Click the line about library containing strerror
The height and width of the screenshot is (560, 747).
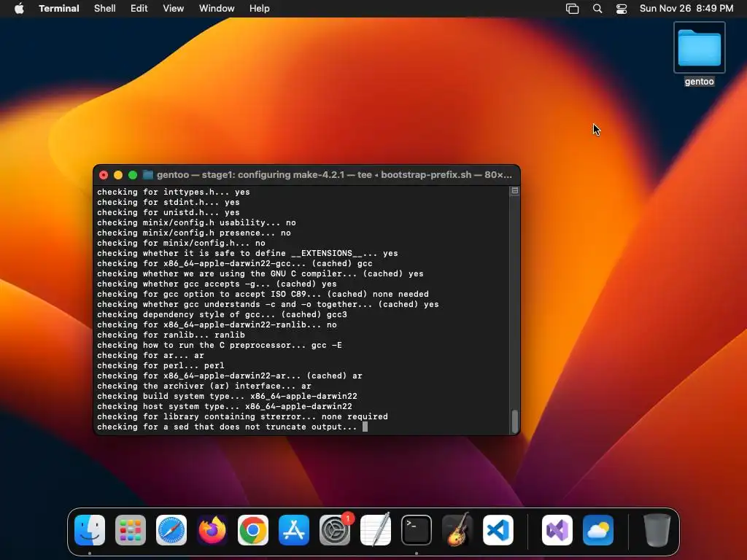[242, 416]
